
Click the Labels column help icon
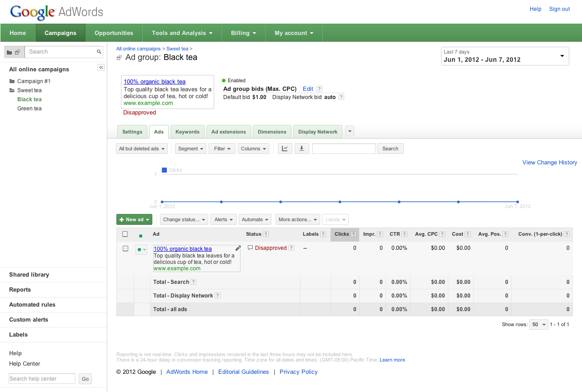point(323,234)
